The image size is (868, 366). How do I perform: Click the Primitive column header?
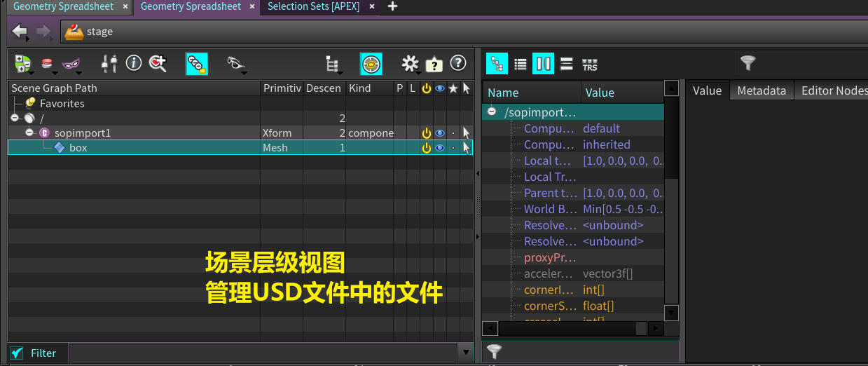(x=282, y=88)
